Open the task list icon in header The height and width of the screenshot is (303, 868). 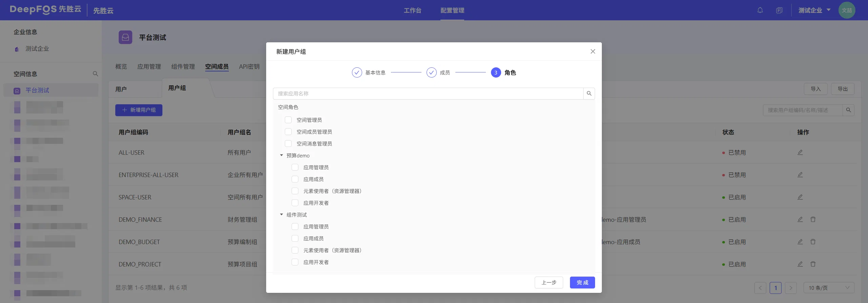coord(779,10)
